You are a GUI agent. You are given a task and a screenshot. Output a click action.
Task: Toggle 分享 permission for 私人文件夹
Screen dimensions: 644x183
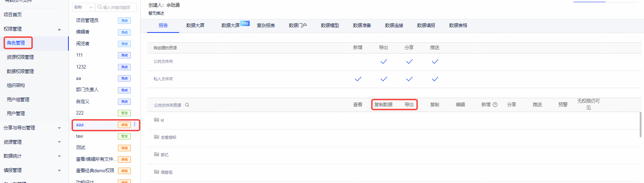pos(409,79)
